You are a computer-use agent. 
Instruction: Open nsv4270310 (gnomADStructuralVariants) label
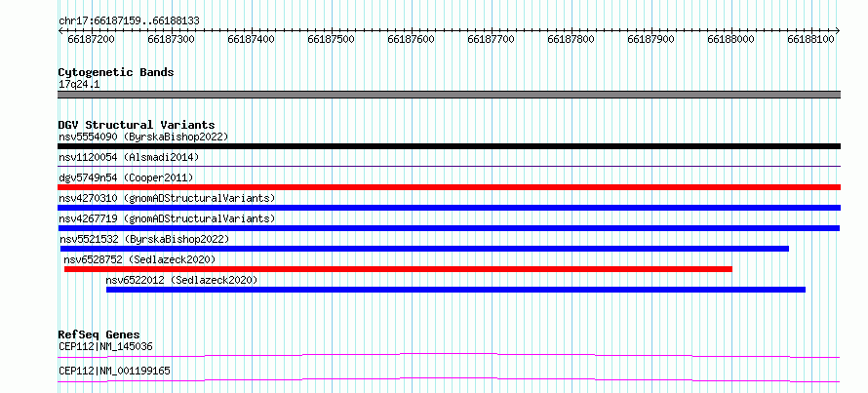tap(167, 198)
